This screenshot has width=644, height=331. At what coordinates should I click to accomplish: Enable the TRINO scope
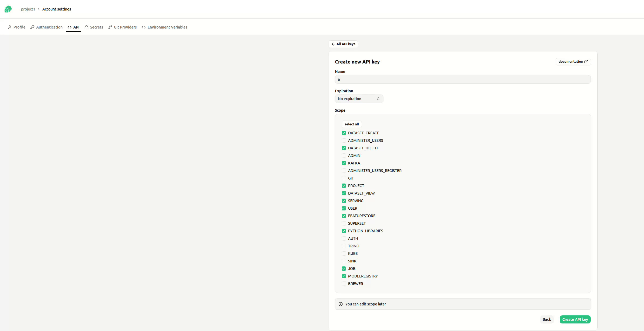click(344, 246)
